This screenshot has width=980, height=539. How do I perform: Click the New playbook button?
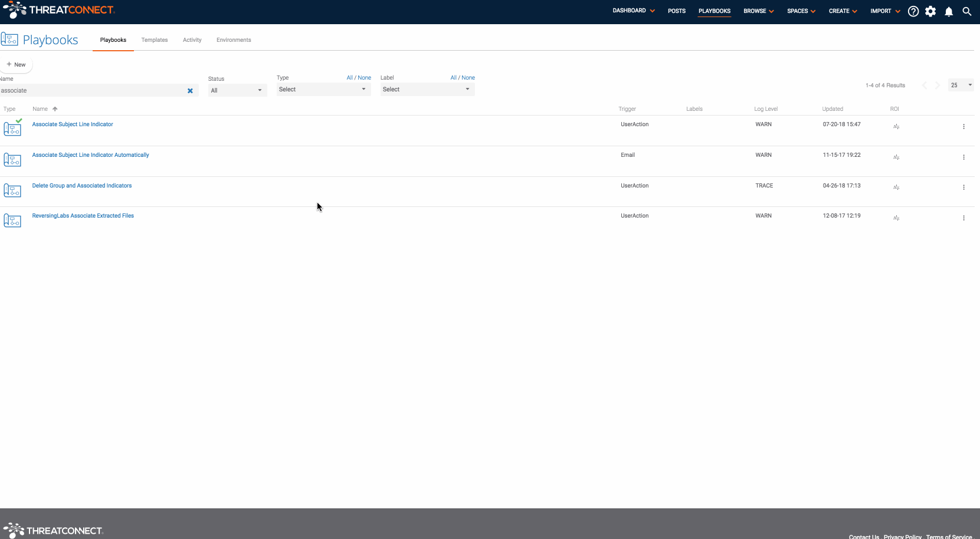click(17, 64)
